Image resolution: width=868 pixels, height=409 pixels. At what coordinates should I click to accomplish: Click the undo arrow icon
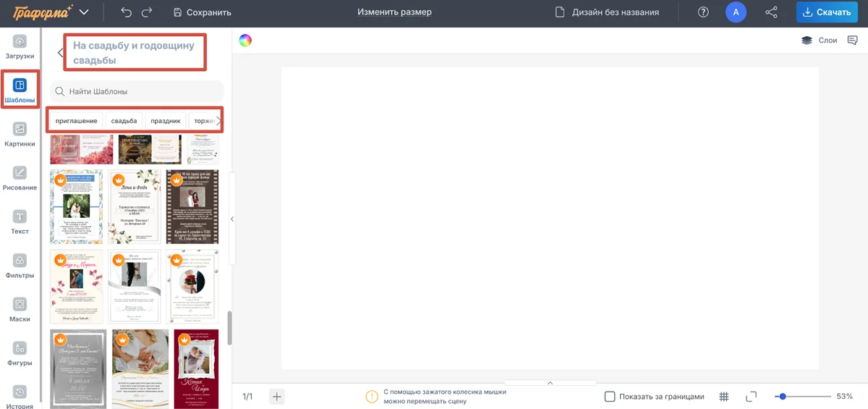tap(127, 12)
